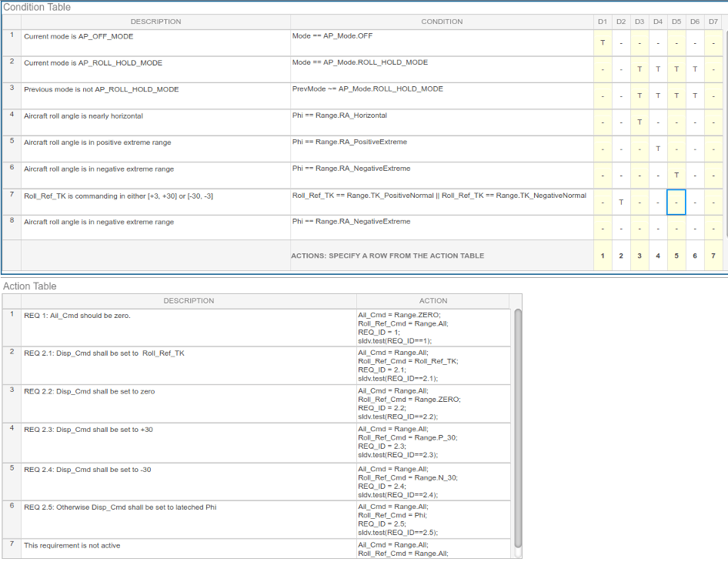
Task: Click the Condition Table DESCRIPTION column header
Action: [155, 22]
